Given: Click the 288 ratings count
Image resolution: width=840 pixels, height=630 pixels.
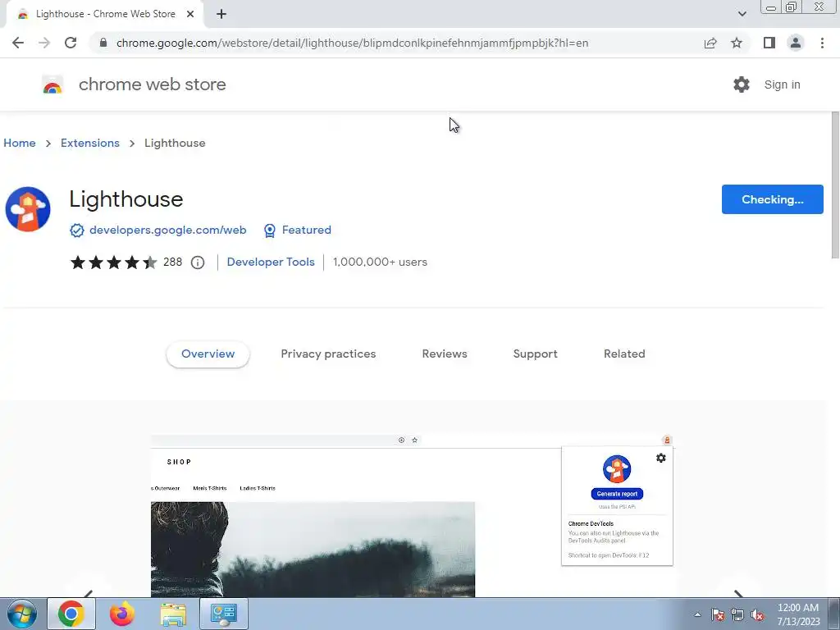Looking at the screenshot, I should tap(172, 262).
